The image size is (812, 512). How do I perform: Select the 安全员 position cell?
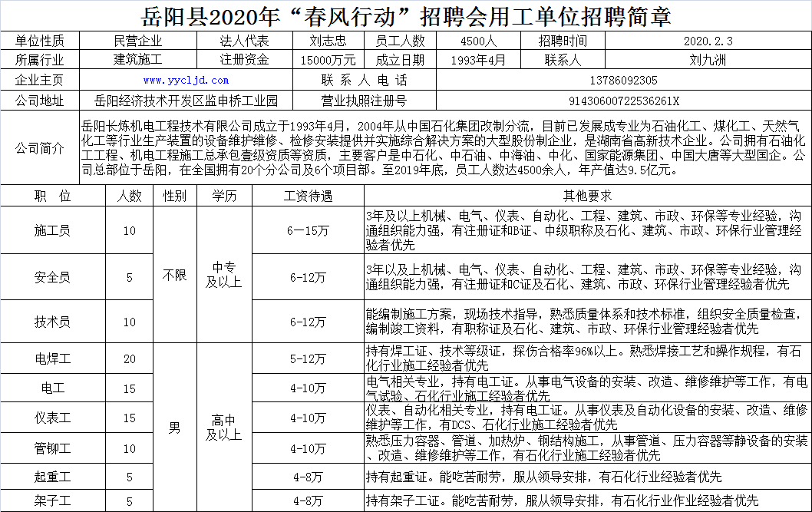(x=53, y=277)
